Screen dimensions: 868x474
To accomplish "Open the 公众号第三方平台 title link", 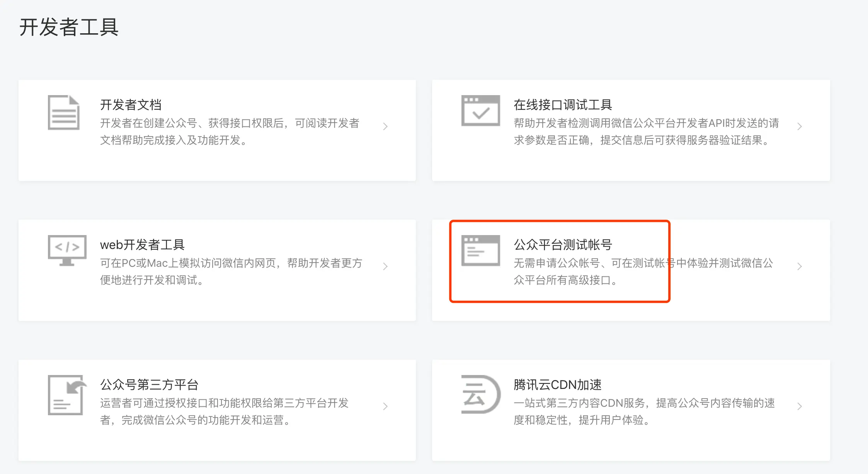I will pos(149,385).
